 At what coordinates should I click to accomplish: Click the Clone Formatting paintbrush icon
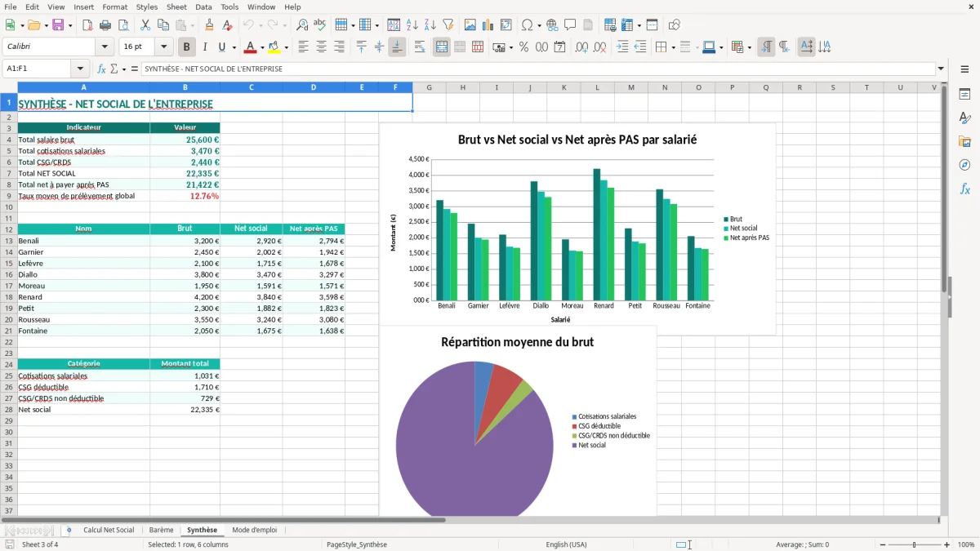(x=210, y=25)
